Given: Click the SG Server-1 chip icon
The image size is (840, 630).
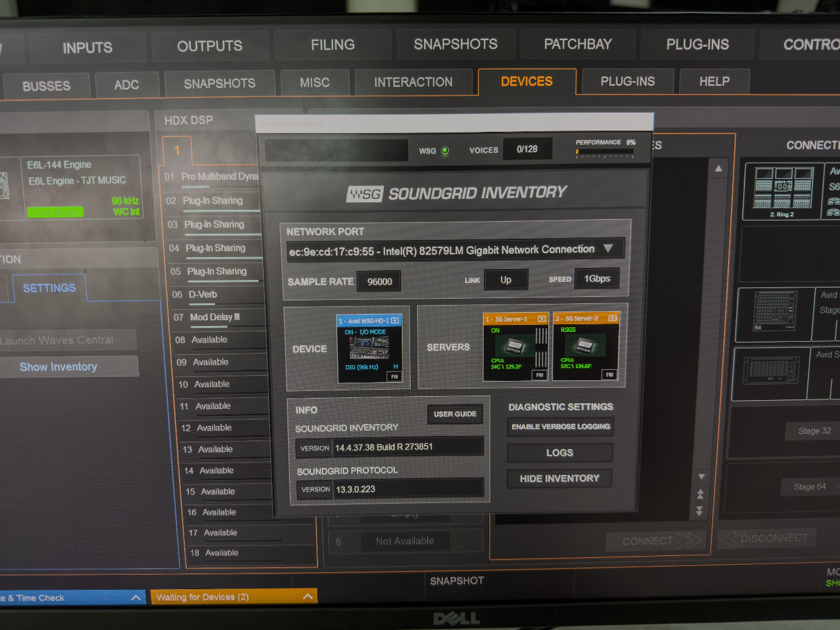Looking at the screenshot, I should (x=513, y=346).
